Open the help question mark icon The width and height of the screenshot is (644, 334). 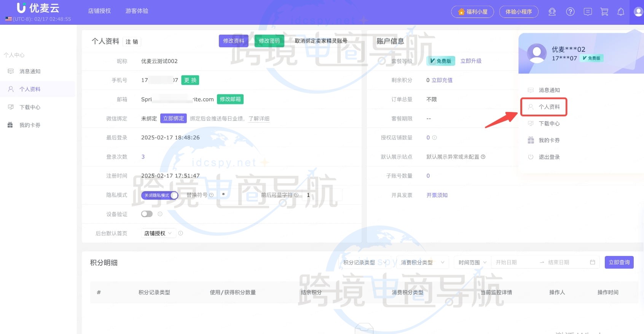(x=570, y=12)
